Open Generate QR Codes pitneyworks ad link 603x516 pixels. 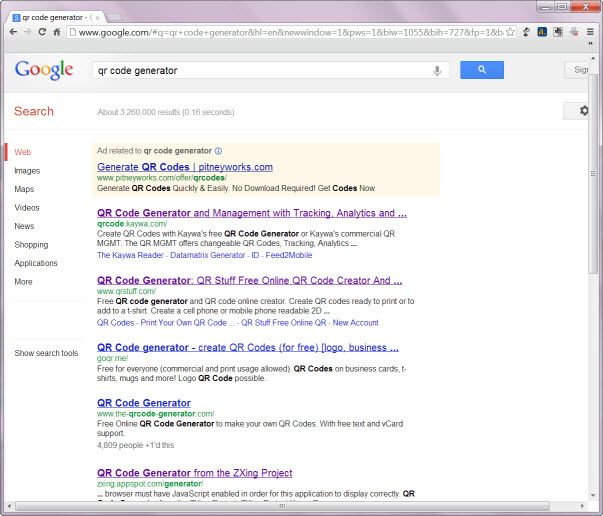(185, 167)
